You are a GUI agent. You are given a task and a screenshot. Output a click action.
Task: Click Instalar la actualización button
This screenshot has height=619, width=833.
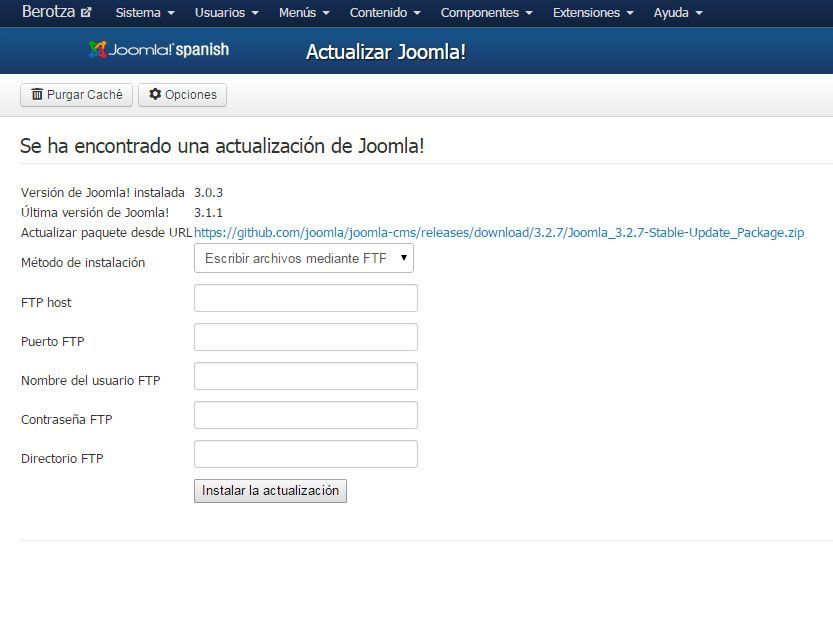click(270, 491)
